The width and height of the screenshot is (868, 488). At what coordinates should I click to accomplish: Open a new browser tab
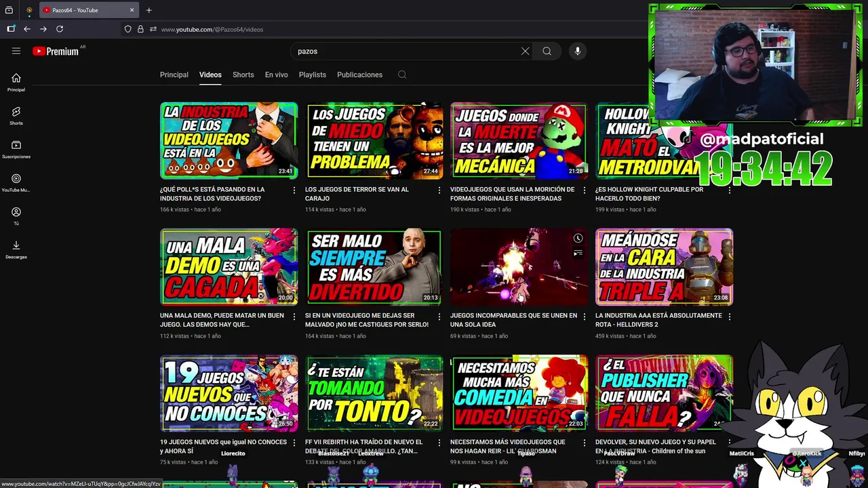[149, 10]
